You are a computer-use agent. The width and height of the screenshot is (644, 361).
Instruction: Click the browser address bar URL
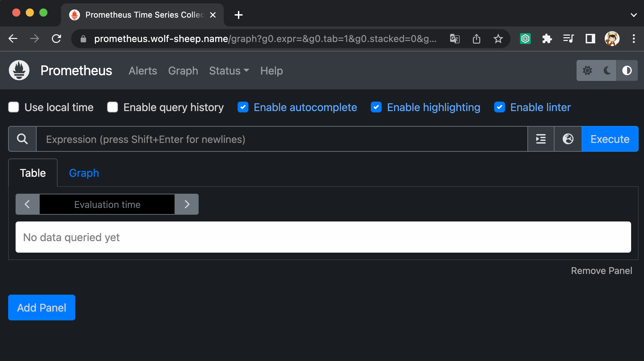pyautogui.click(x=265, y=39)
